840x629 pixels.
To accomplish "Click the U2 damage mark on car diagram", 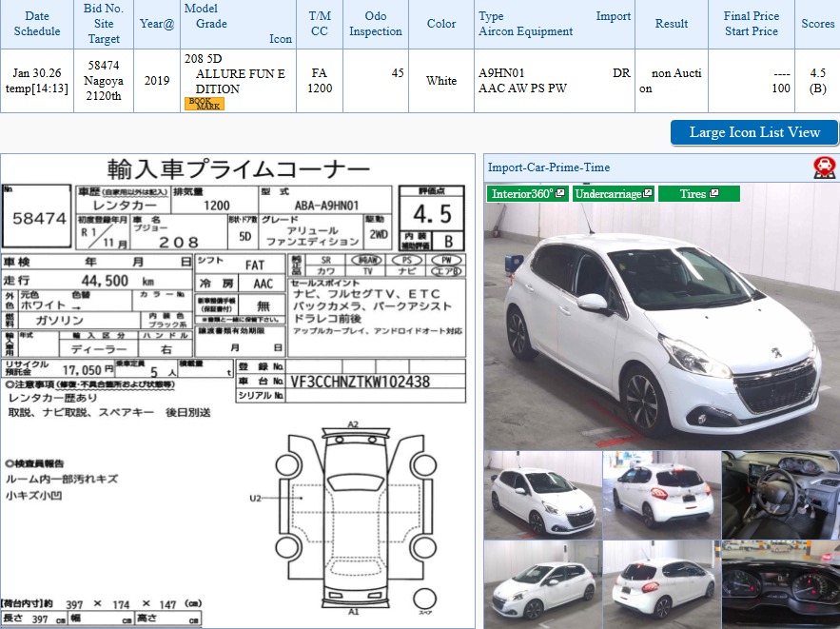I will [x=255, y=498].
